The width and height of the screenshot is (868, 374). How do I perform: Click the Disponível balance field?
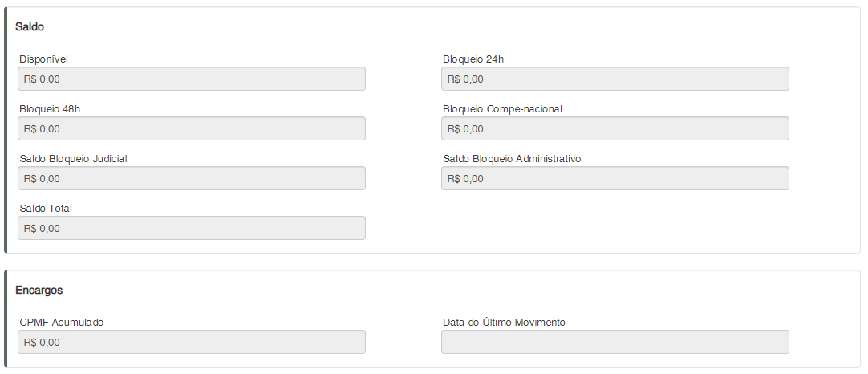point(192,79)
